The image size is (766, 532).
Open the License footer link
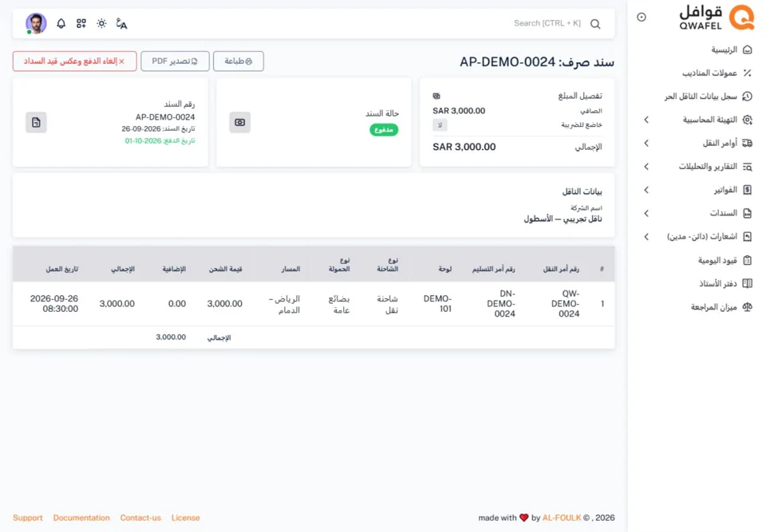tap(186, 518)
